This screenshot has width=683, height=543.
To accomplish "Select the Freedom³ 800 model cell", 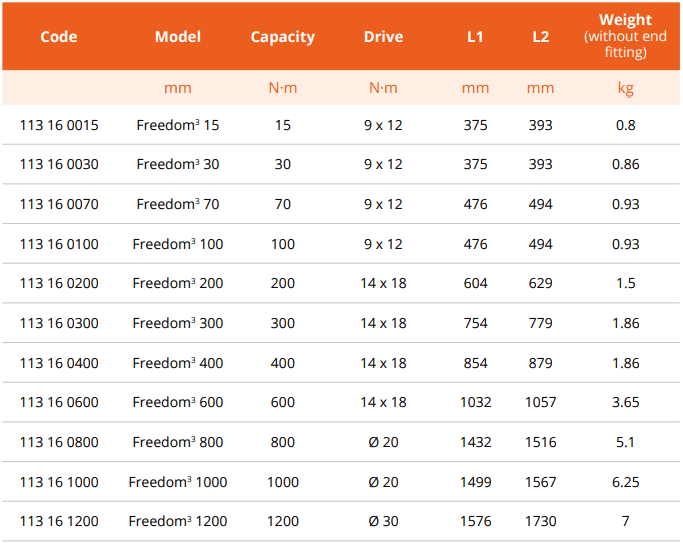I will (178, 442).
